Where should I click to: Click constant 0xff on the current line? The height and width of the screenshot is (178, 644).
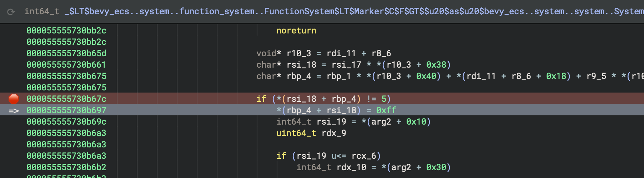[x=386, y=110]
